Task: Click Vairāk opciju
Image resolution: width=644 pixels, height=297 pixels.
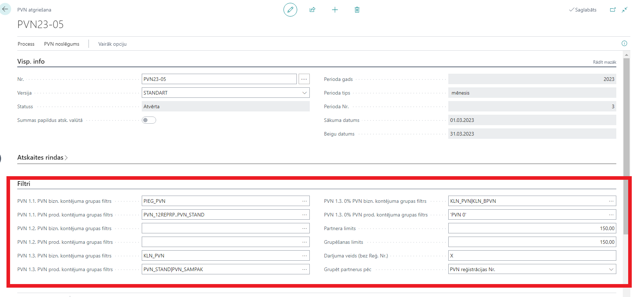Action: click(x=112, y=44)
